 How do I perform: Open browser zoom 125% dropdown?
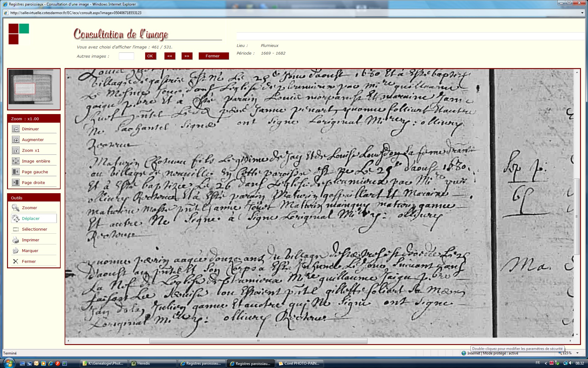pos(578,353)
